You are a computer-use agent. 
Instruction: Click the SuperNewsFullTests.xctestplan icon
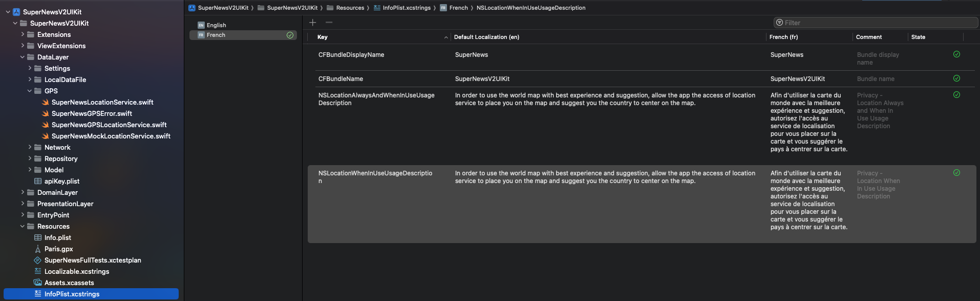click(x=38, y=260)
